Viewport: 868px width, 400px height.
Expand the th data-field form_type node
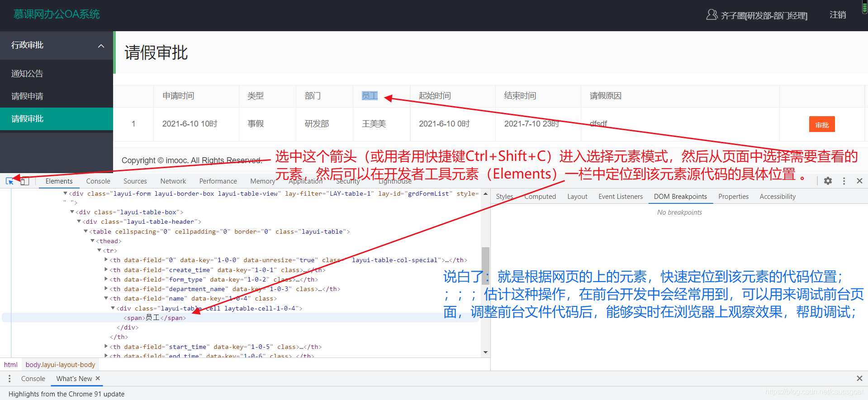[106, 279]
